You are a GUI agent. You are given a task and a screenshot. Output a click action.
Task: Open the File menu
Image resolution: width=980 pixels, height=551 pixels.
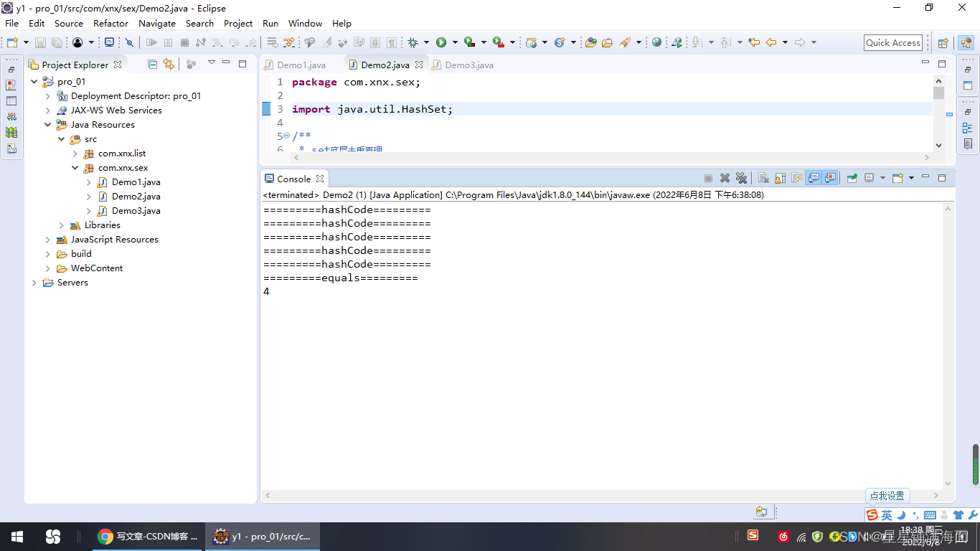[x=11, y=23]
